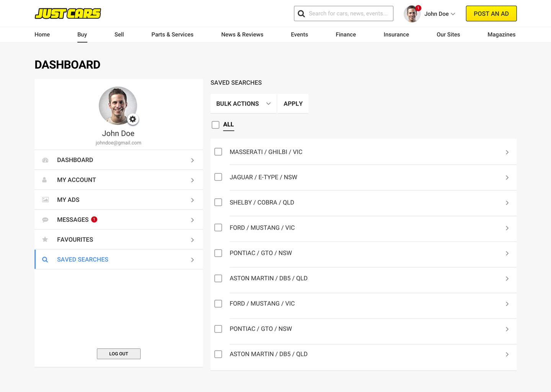Click the search input field
Screen dimensions: 551x392
[344, 13]
